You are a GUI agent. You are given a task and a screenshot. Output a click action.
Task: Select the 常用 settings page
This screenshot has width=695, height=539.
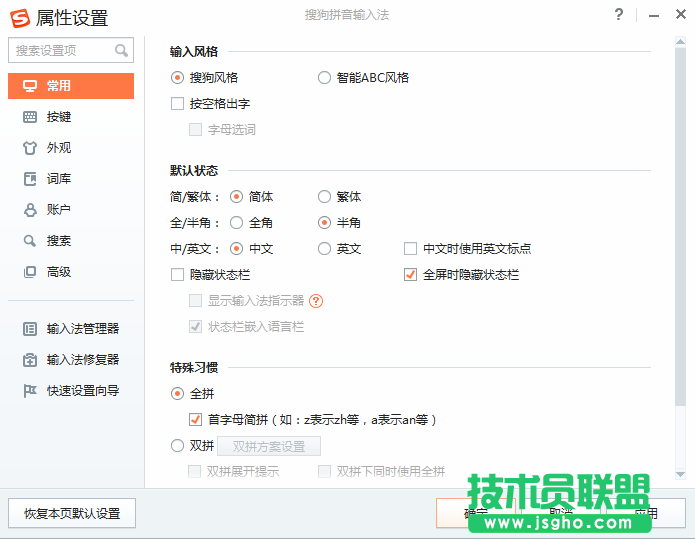pyautogui.click(x=71, y=86)
